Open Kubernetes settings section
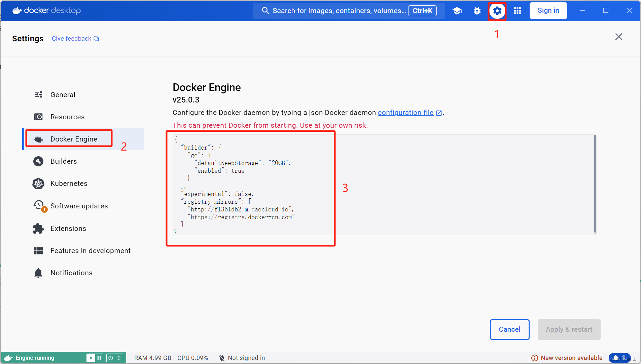The height and width of the screenshot is (364, 641). 83,184
